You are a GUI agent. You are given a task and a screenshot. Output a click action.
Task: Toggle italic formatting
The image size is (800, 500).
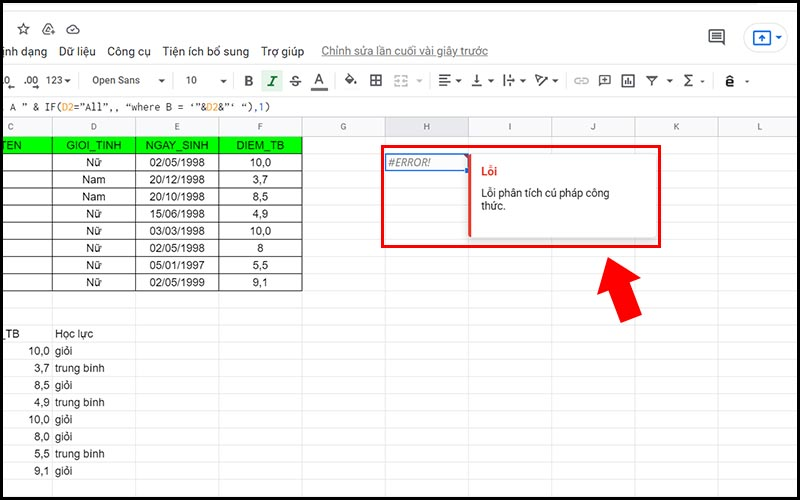click(x=272, y=81)
